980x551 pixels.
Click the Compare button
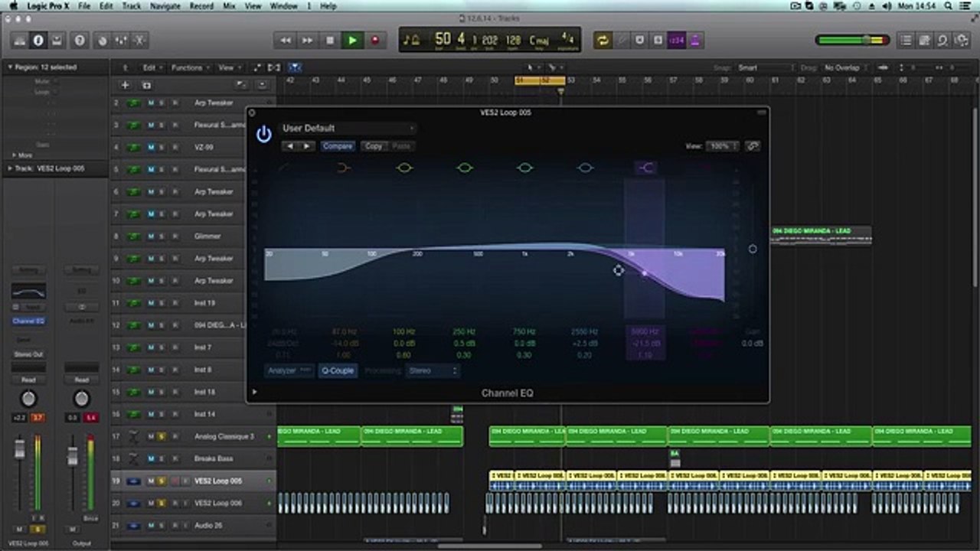338,146
